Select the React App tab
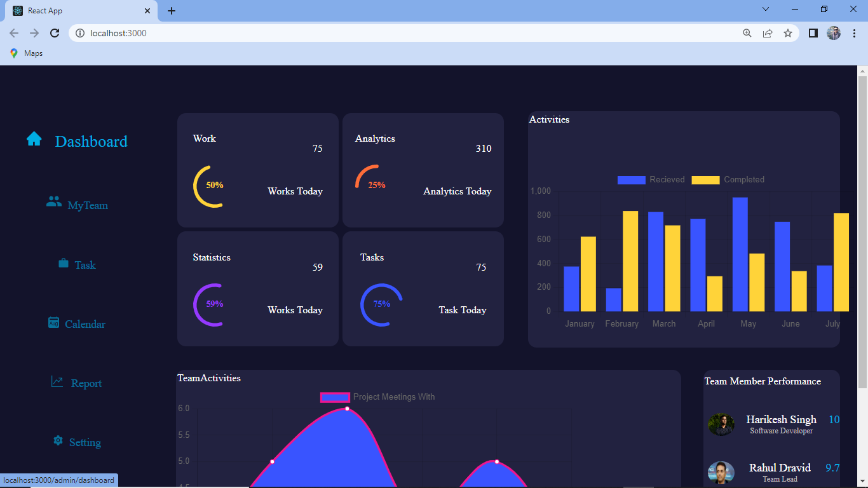 pyautogui.click(x=81, y=11)
